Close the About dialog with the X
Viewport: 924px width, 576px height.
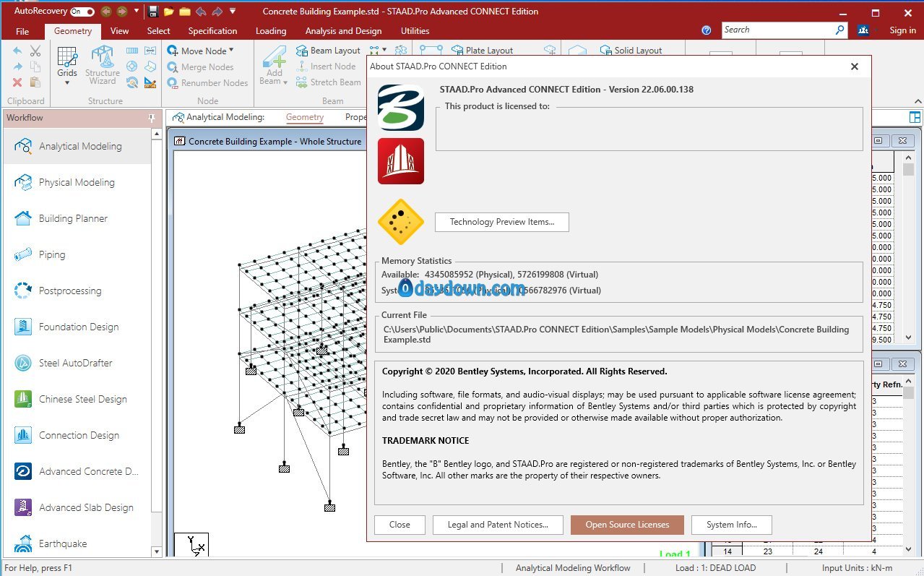coord(855,66)
